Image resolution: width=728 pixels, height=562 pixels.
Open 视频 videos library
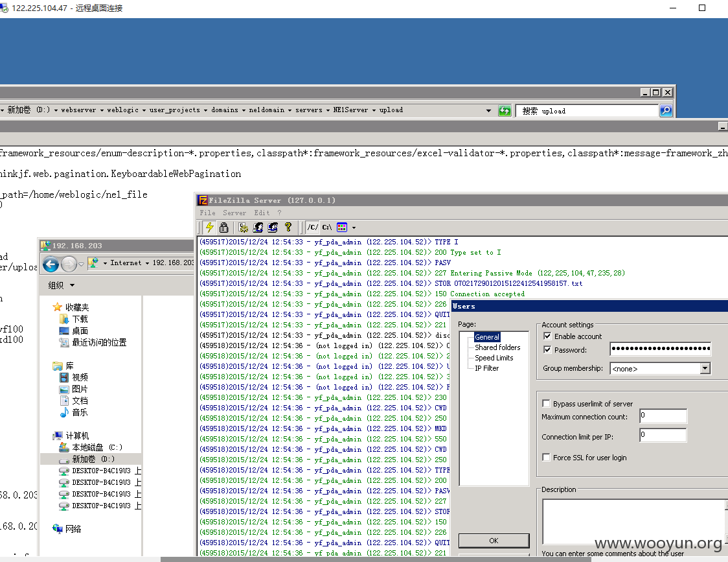74,377
